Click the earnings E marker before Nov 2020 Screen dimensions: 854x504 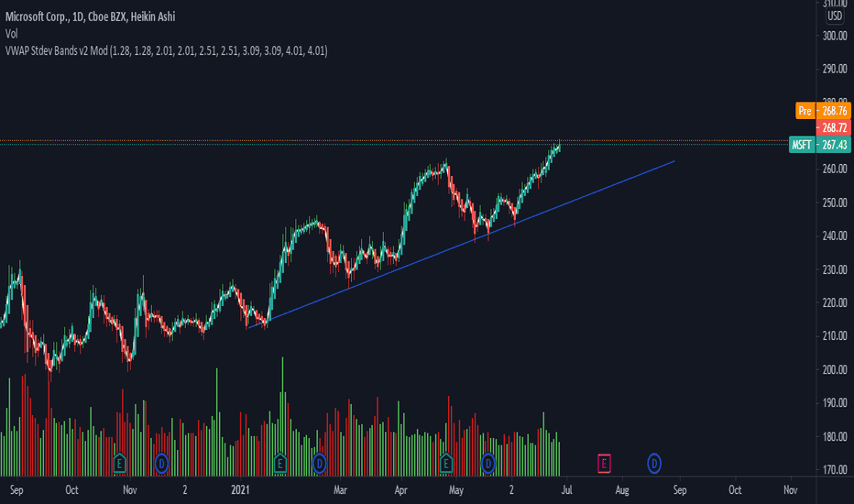[x=119, y=464]
